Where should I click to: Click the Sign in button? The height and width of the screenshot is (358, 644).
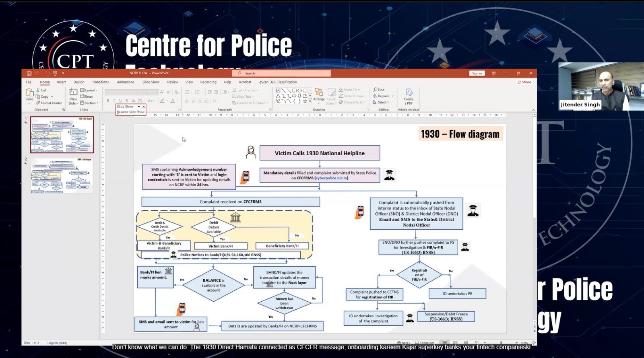coord(477,73)
